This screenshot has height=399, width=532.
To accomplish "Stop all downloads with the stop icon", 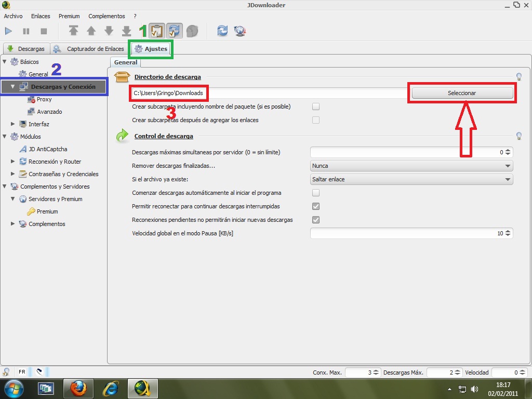I will click(x=44, y=31).
